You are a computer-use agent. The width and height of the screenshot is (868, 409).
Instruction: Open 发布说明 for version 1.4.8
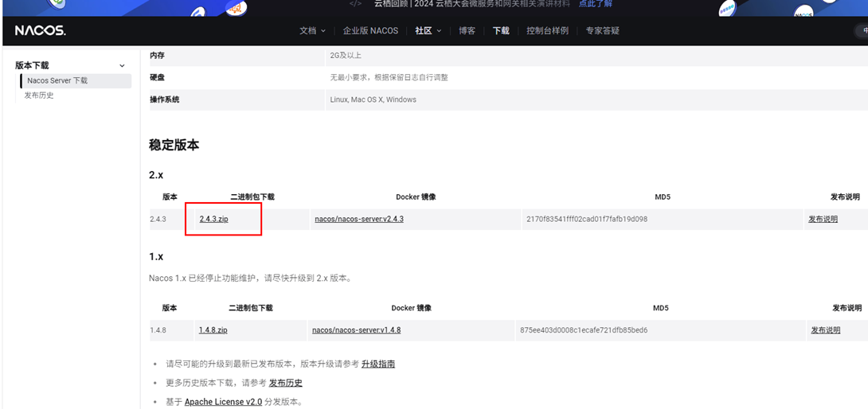825,330
